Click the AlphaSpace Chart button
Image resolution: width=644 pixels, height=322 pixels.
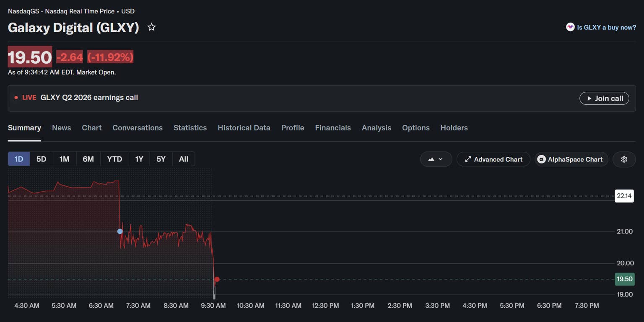(x=571, y=159)
